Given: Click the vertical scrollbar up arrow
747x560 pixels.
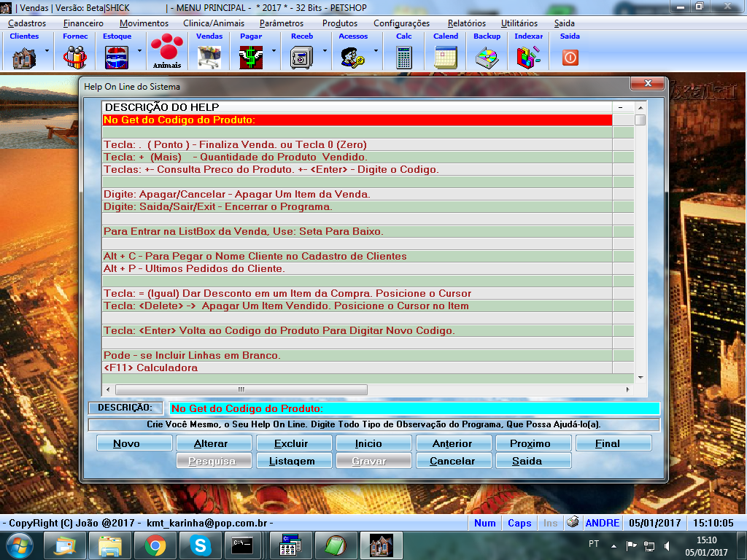Looking at the screenshot, I should 640,108.
